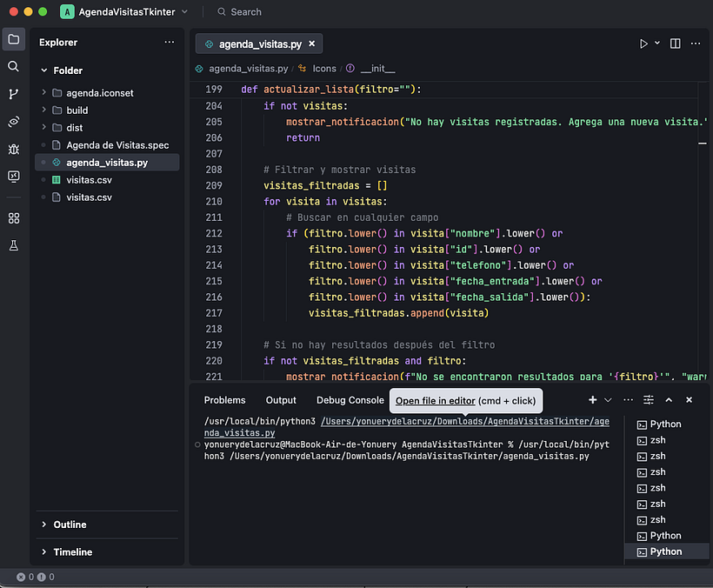Open the new terminal launch profile dropdown
Screen dimensions: 713x588
[608, 400]
